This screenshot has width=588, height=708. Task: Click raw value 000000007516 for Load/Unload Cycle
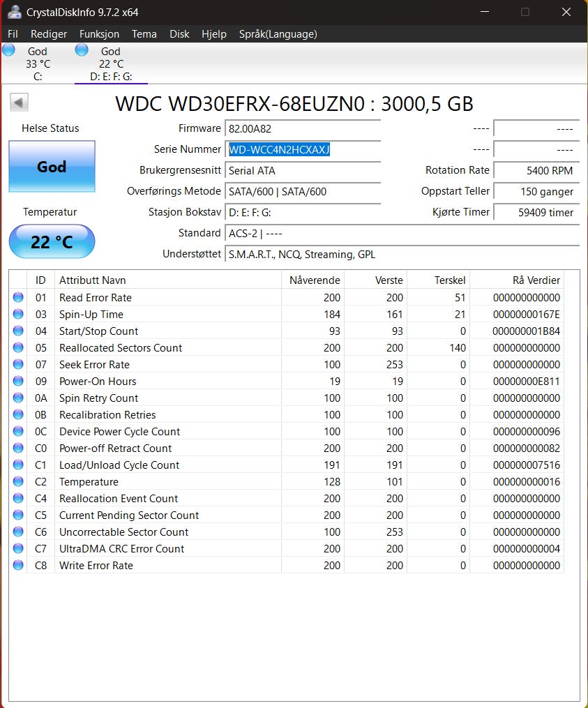pyautogui.click(x=526, y=465)
